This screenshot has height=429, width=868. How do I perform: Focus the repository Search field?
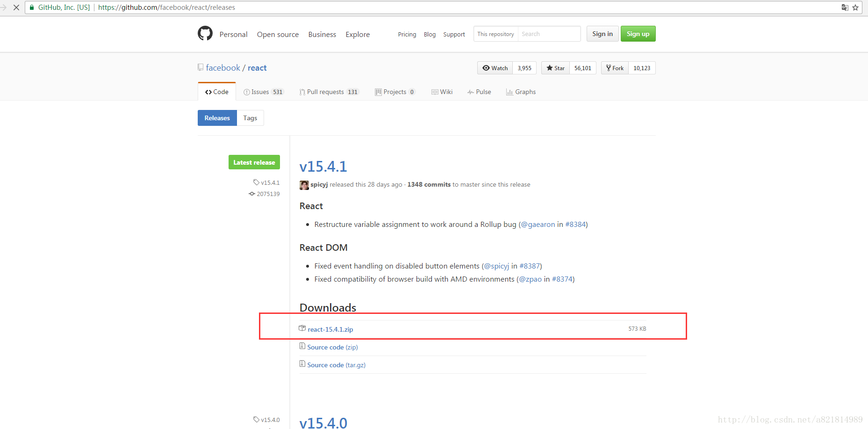coord(549,34)
